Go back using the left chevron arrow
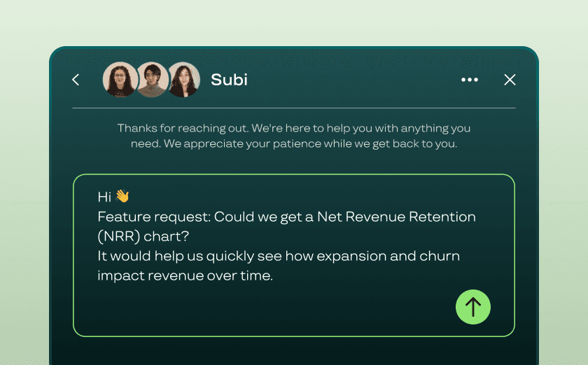Viewport: 588px width, 365px height. pos(76,80)
